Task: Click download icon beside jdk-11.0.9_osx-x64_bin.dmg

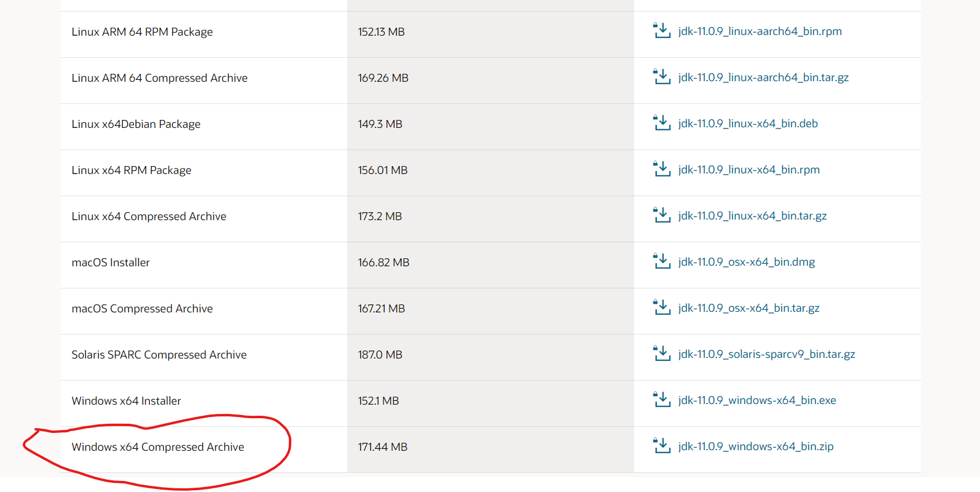Action: pyautogui.click(x=662, y=261)
